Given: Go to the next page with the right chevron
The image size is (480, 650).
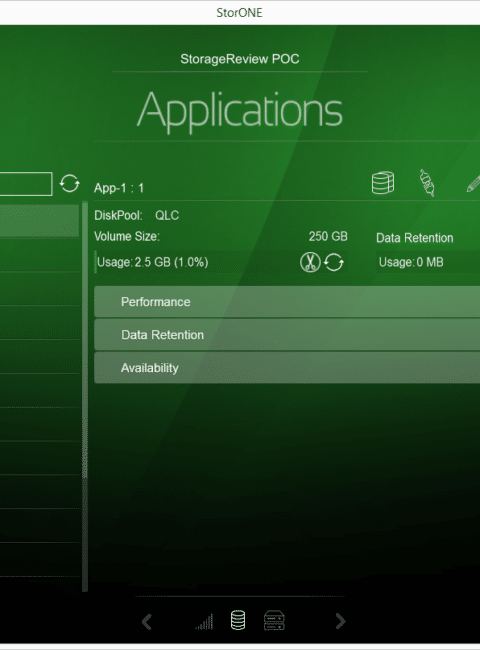Looking at the screenshot, I should [340, 621].
